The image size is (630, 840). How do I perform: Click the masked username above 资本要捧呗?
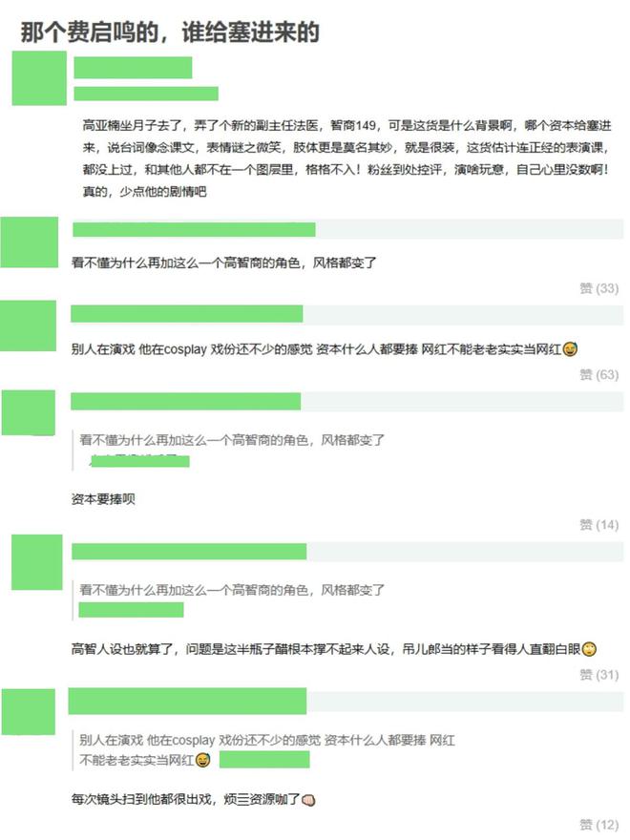[185, 401]
